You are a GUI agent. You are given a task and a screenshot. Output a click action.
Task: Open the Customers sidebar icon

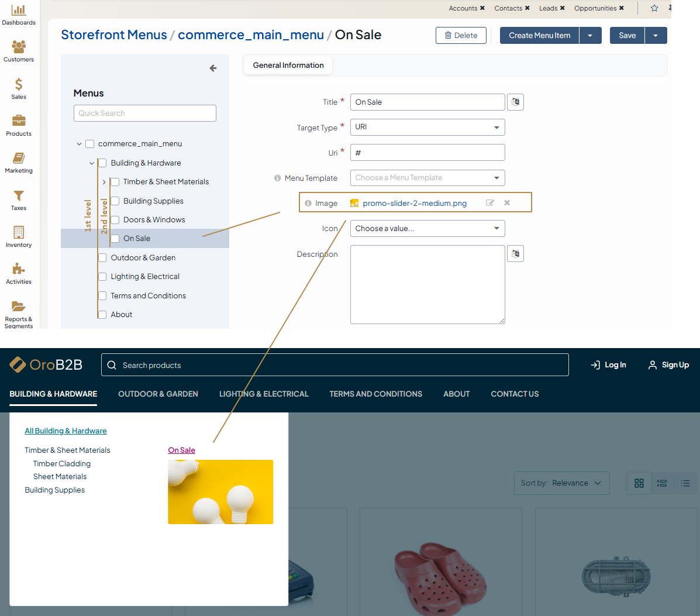point(19,51)
